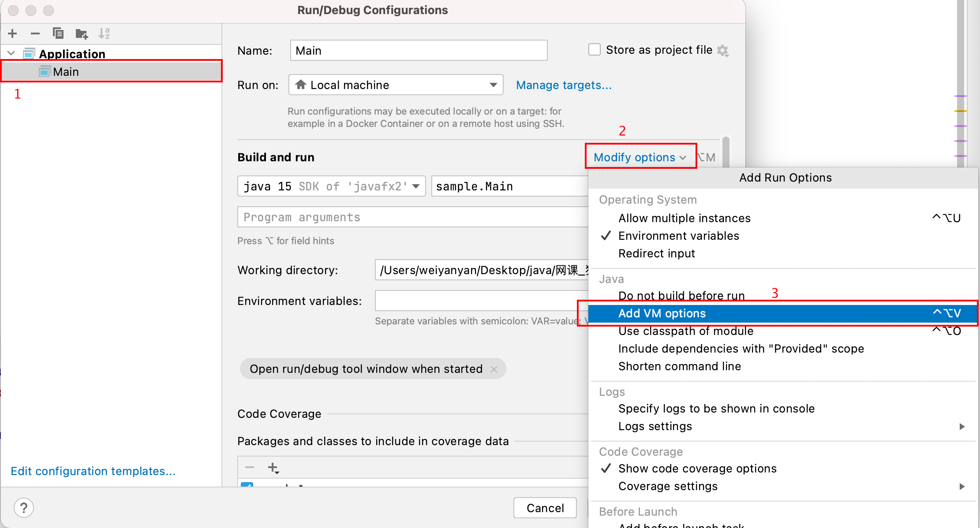Screen dimensions: 980x528
Task: Remove the 'Open run/debug tool window' chip
Action: click(x=494, y=369)
